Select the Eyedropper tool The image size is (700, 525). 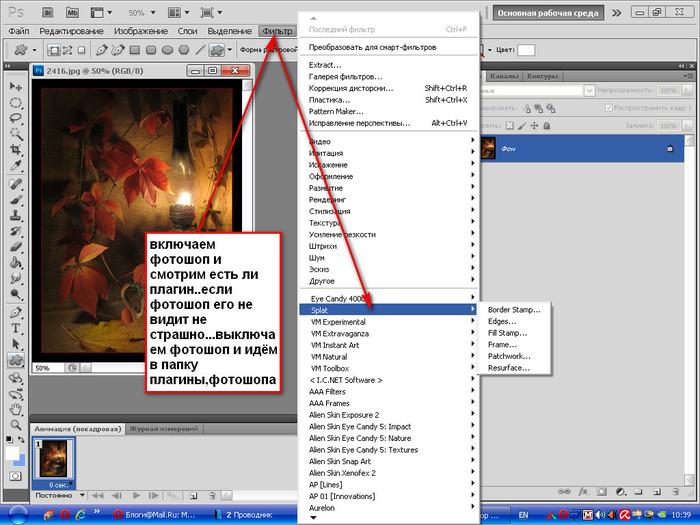[x=16, y=166]
